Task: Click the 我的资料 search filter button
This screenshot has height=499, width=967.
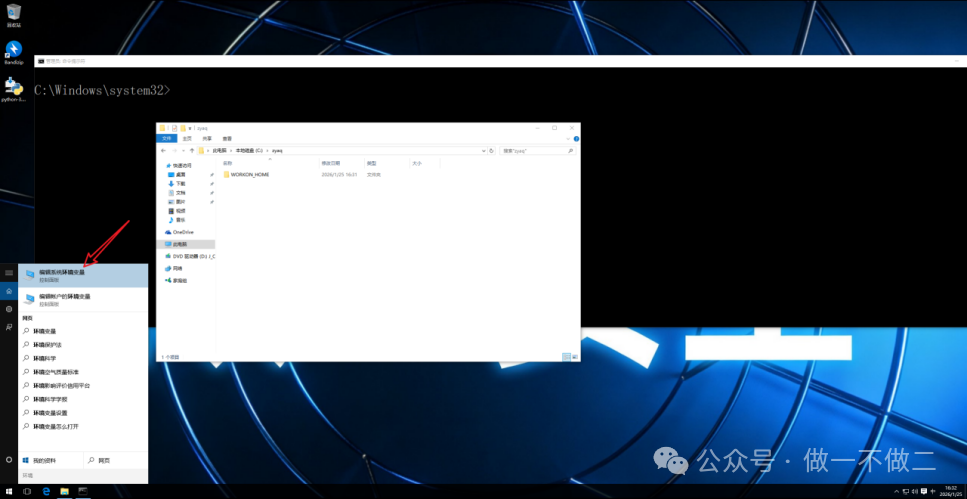Action: coord(51,460)
